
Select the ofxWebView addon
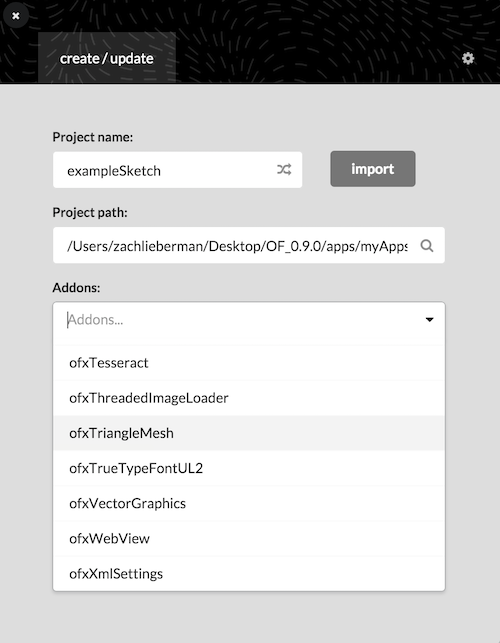coord(249,538)
